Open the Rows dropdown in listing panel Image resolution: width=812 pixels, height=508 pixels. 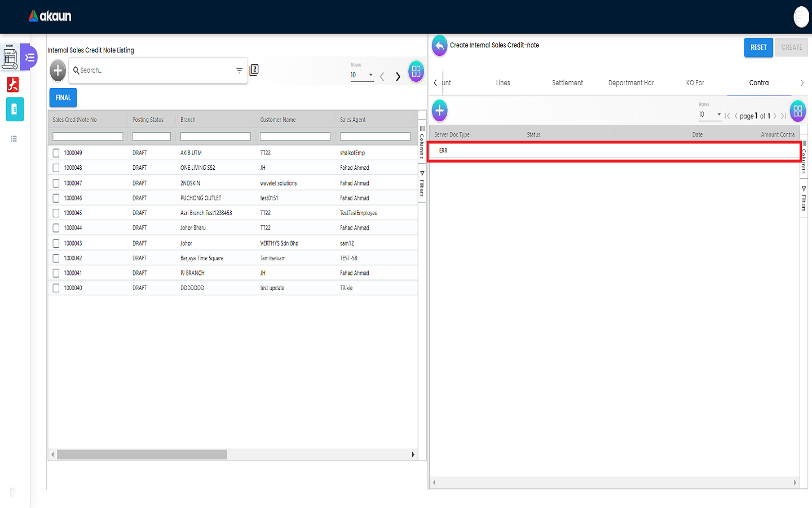click(x=362, y=75)
